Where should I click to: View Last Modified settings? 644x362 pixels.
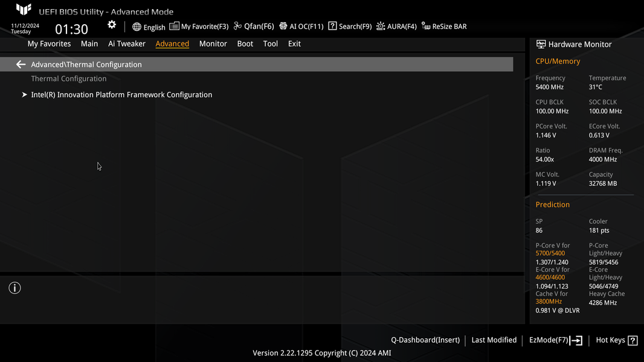click(494, 340)
